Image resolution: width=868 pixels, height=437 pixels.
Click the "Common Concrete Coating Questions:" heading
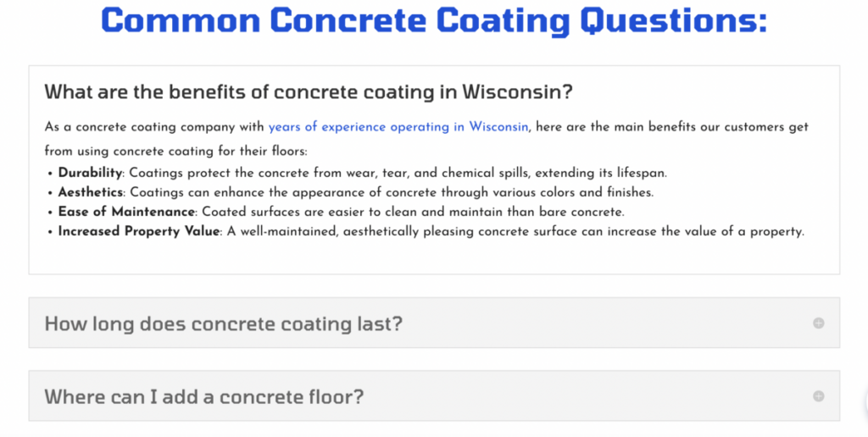pos(433,20)
